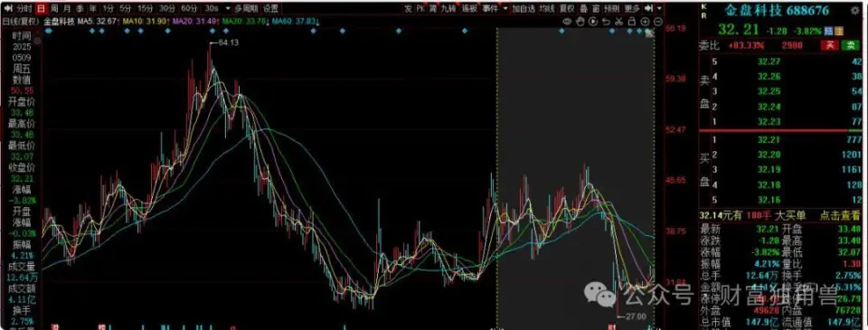The image size is (868, 330).
Task: Open the 多周期 multi-period menu
Action: pyautogui.click(x=245, y=8)
